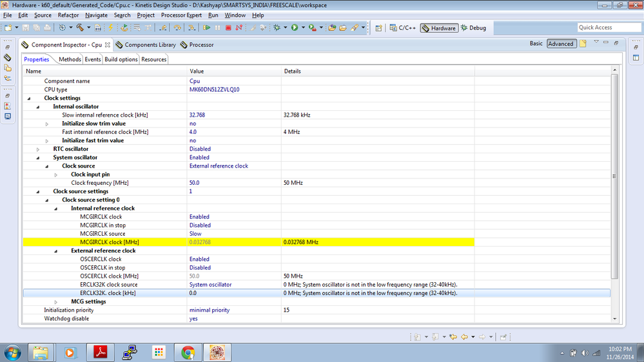Open Windows Explorer from the taskbar

tap(41, 352)
